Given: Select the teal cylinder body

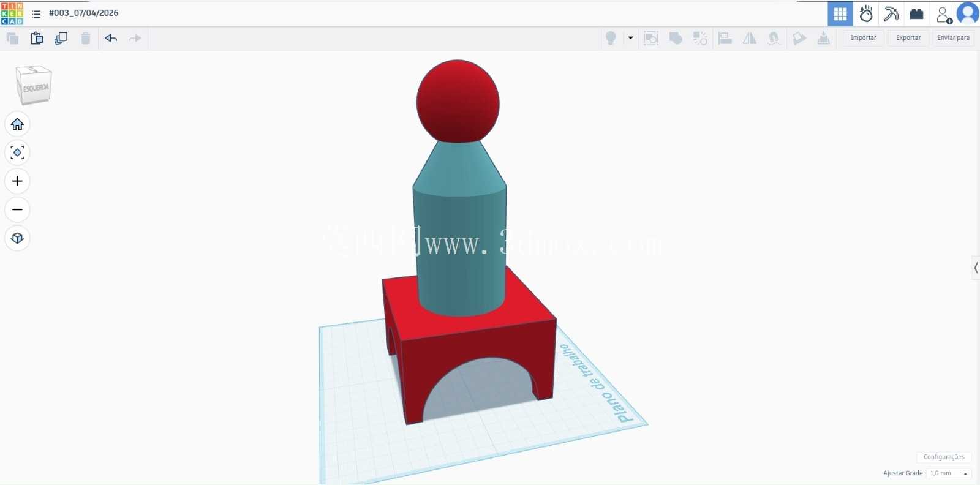Looking at the screenshot, I should pyautogui.click(x=461, y=251).
